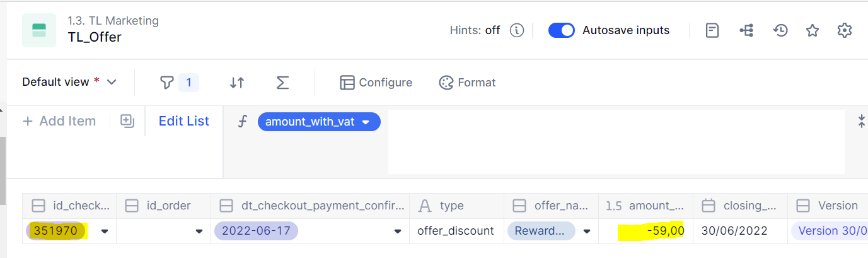Click the duplicate item icon beside Add Item

click(127, 121)
